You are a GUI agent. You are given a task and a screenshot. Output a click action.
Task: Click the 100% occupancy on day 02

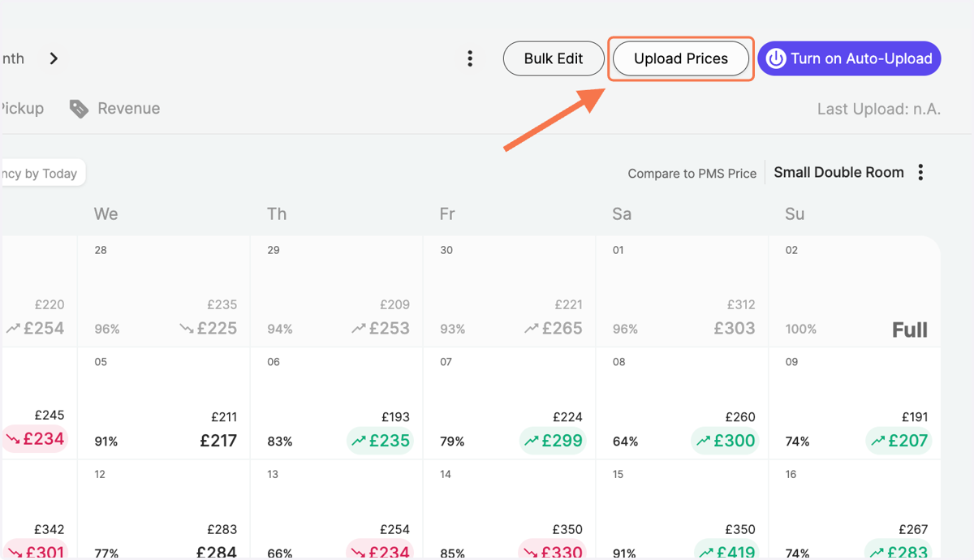(801, 330)
